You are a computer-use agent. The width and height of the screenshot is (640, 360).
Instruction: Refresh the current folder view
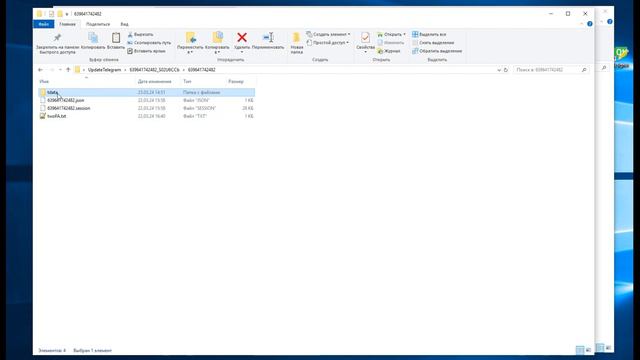coord(506,70)
